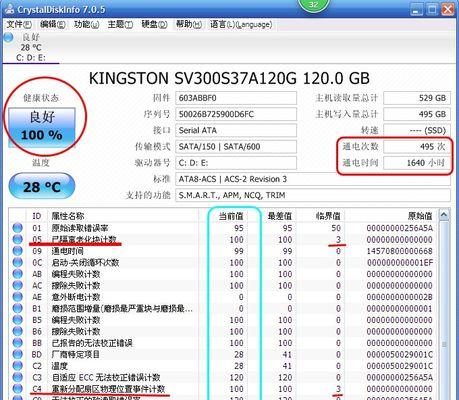Open the 功能(u) menu
The height and width of the screenshot is (400, 459).
coord(86,24)
